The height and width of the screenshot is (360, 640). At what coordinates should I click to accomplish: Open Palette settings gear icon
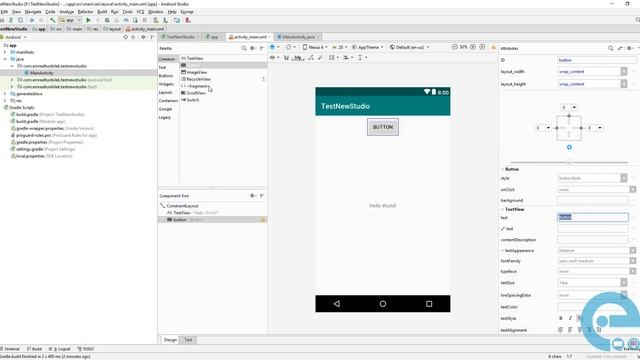(x=253, y=48)
